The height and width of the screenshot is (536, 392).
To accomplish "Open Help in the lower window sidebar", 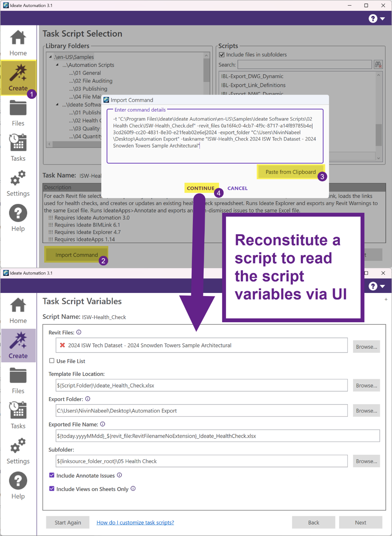I will pyautogui.click(x=18, y=486).
